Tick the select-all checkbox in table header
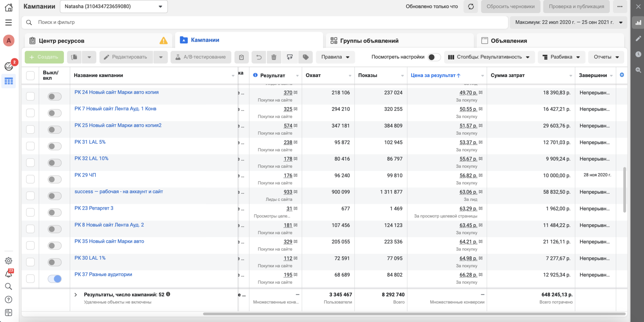Viewport: 644px width, 322px height. 30,76
